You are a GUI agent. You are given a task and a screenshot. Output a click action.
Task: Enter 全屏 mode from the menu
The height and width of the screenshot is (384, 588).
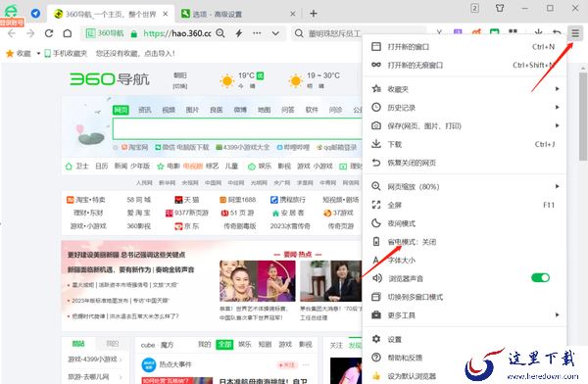[465, 205]
